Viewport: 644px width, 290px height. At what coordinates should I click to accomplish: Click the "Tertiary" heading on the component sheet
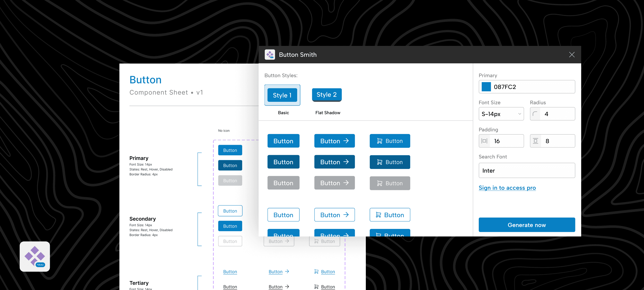coord(139,283)
